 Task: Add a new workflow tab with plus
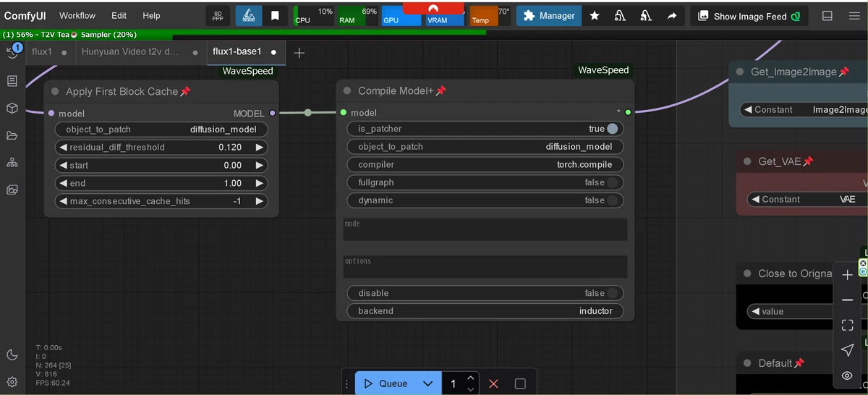tap(299, 52)
